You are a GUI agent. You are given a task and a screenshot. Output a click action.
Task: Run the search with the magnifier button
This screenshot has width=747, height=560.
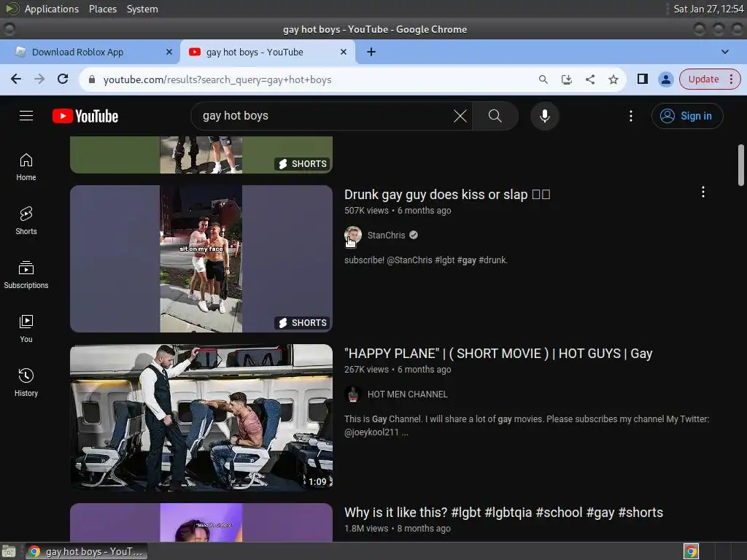click(x=495, y=116)
